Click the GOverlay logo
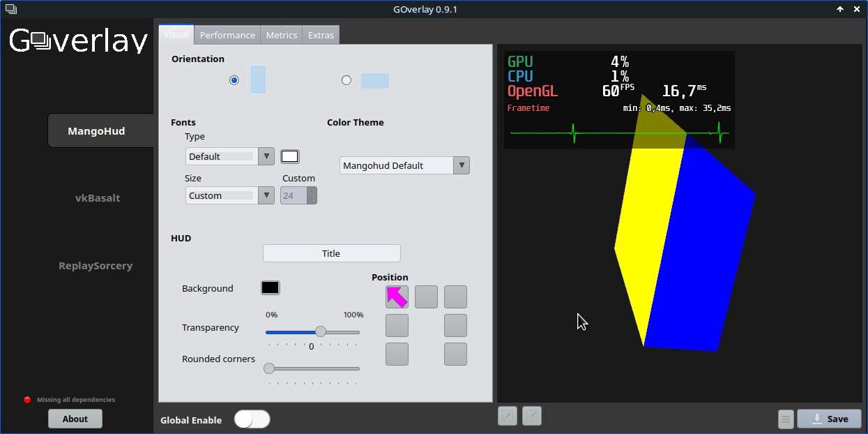This screenshot has height=434, width=868. point(79,41)
